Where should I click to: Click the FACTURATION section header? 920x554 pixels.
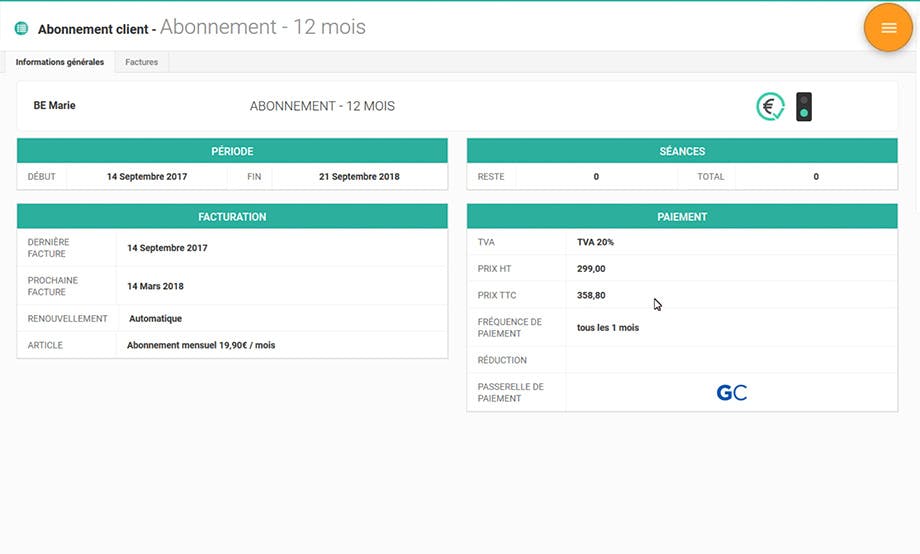click(232, 217)
